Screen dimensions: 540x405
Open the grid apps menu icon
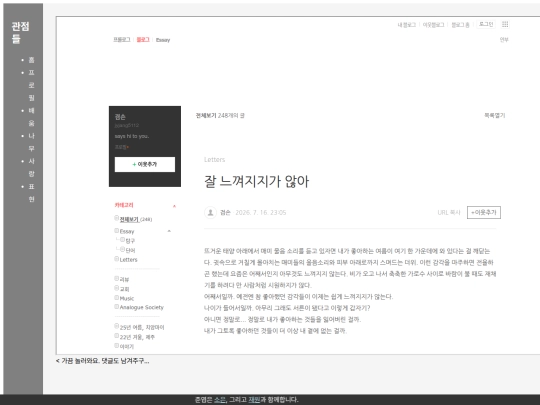coord(505,24)
